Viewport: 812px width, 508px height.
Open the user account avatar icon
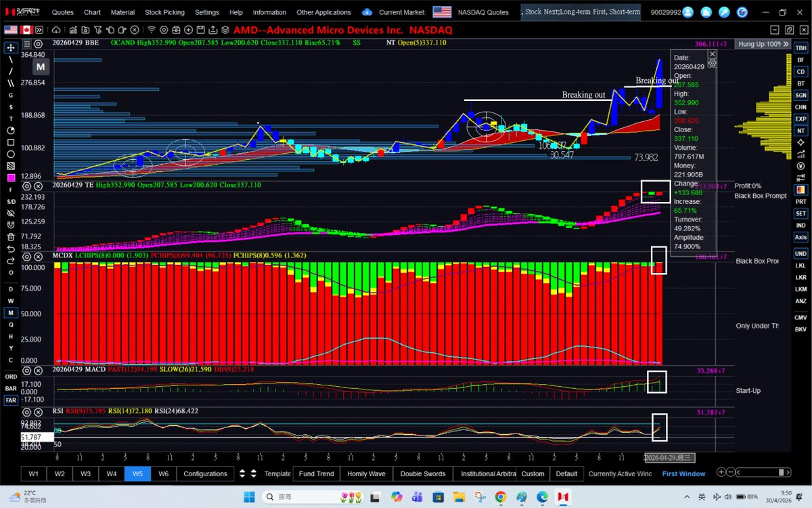pos(687,12)
